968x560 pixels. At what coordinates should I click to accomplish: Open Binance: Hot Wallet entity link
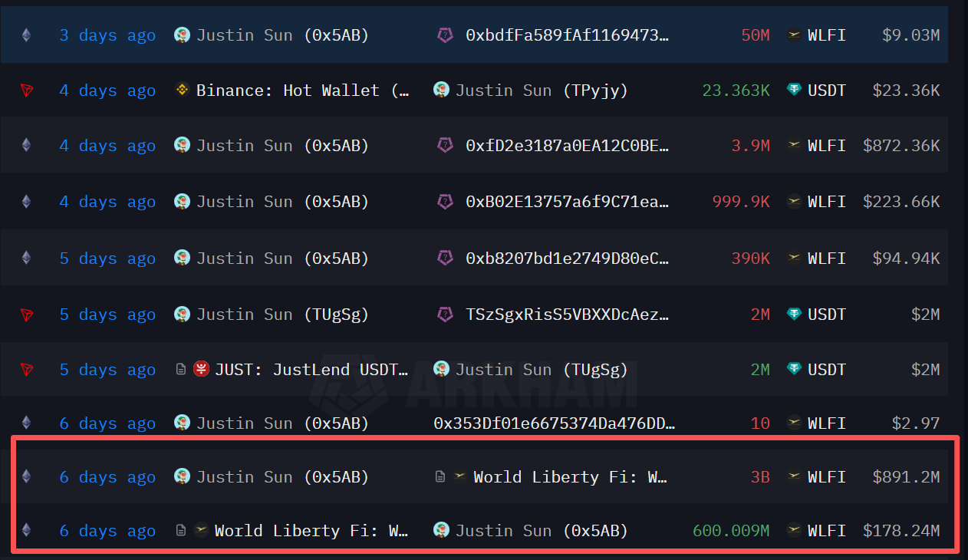point(303,91)
